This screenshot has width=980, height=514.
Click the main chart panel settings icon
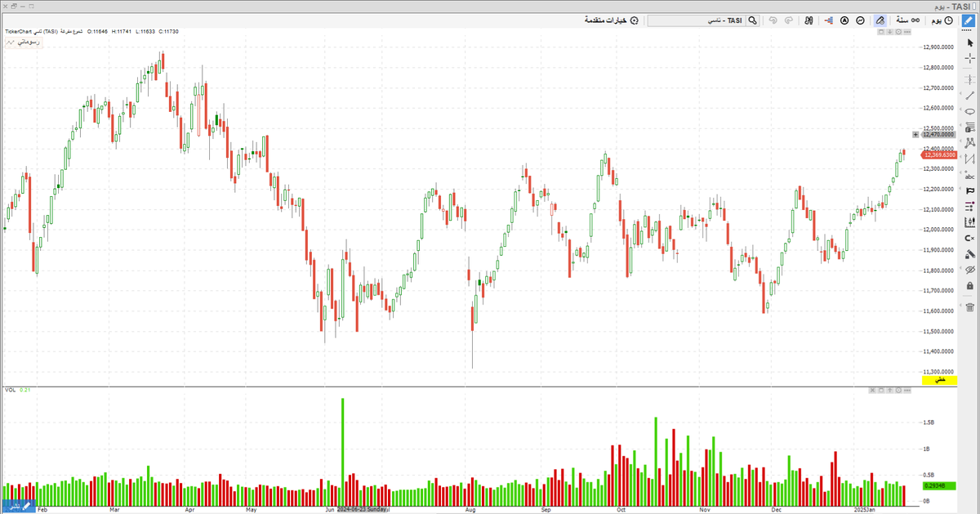(x=898, y=32)
